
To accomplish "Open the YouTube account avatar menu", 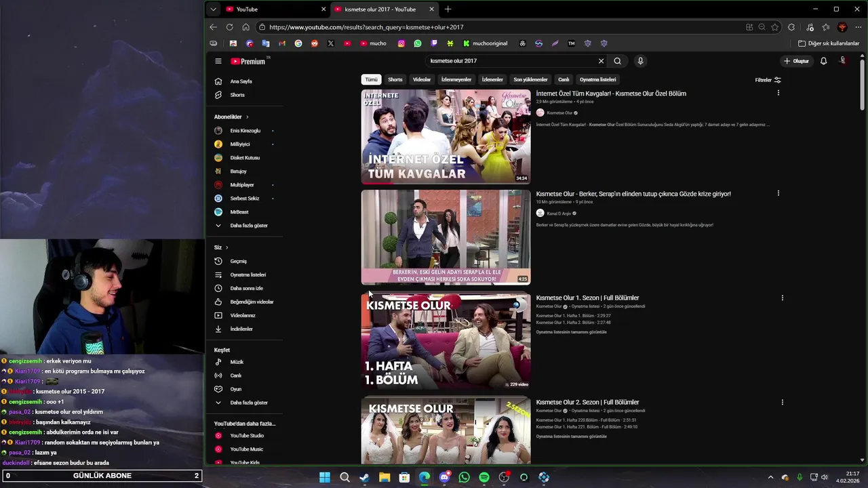I will [843, 61].
